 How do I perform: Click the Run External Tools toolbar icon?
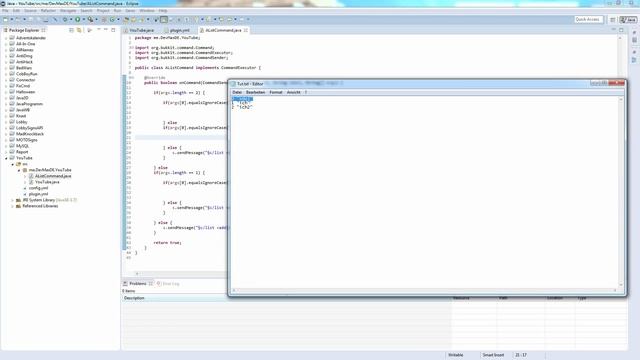(x=90, y=19)
